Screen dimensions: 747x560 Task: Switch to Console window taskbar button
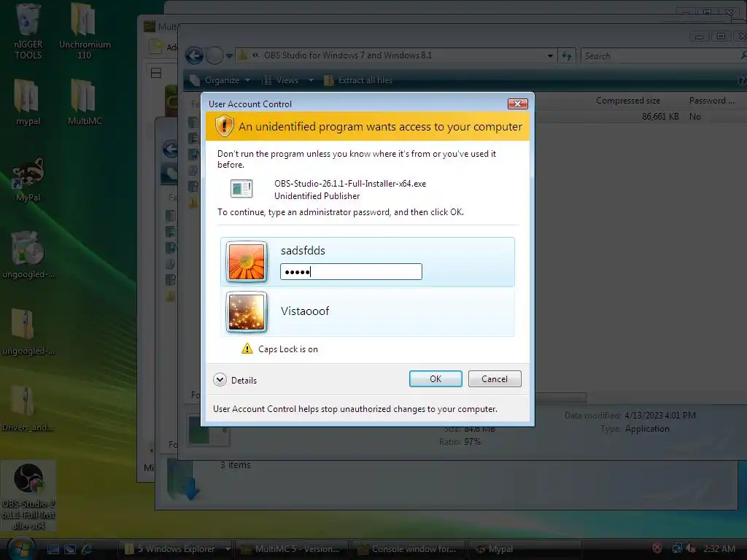coord(408,549)
